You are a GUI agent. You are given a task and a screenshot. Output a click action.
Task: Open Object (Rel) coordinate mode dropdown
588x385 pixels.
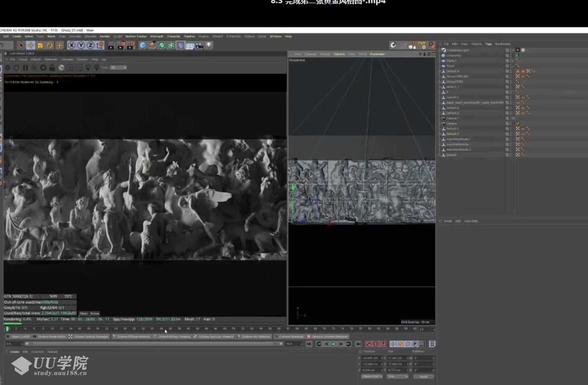[372, 377]
